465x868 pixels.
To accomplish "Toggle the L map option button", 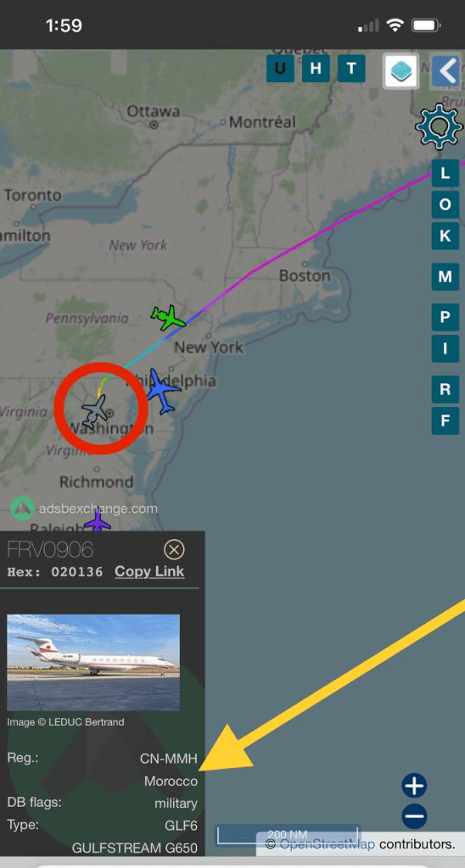I will coord(445,173).
